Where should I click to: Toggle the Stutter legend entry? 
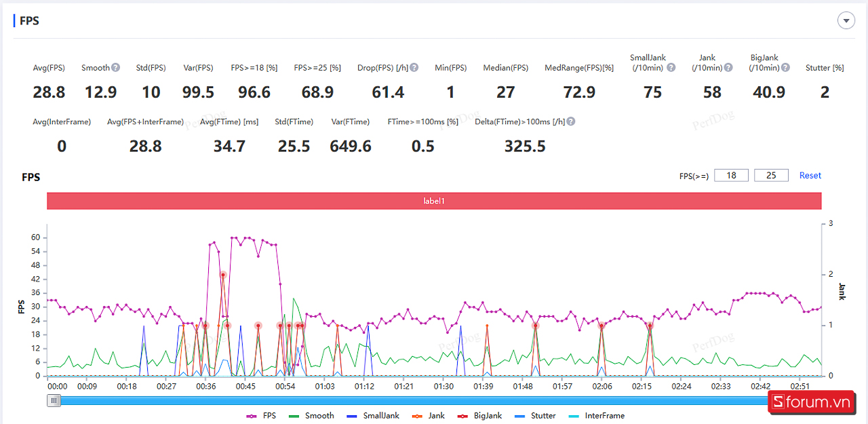pyautogui.click(x=536, y=416)
